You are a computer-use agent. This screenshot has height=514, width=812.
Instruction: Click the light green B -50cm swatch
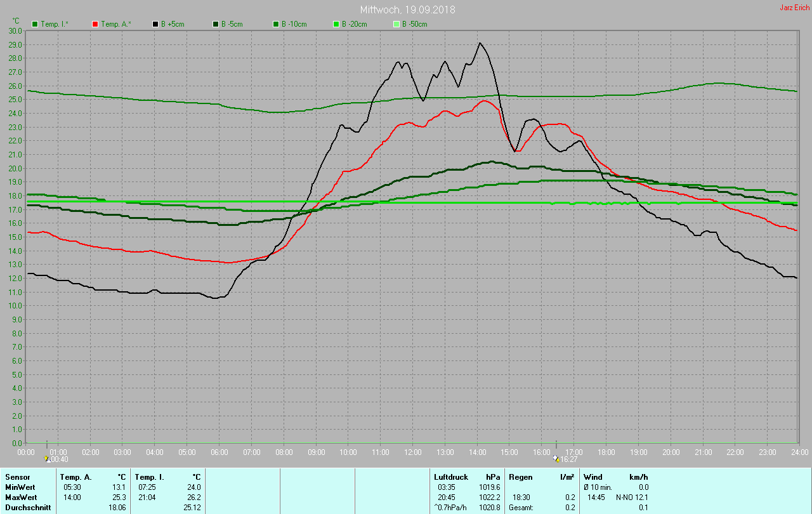pyautogui.click(x=396, y=24)
